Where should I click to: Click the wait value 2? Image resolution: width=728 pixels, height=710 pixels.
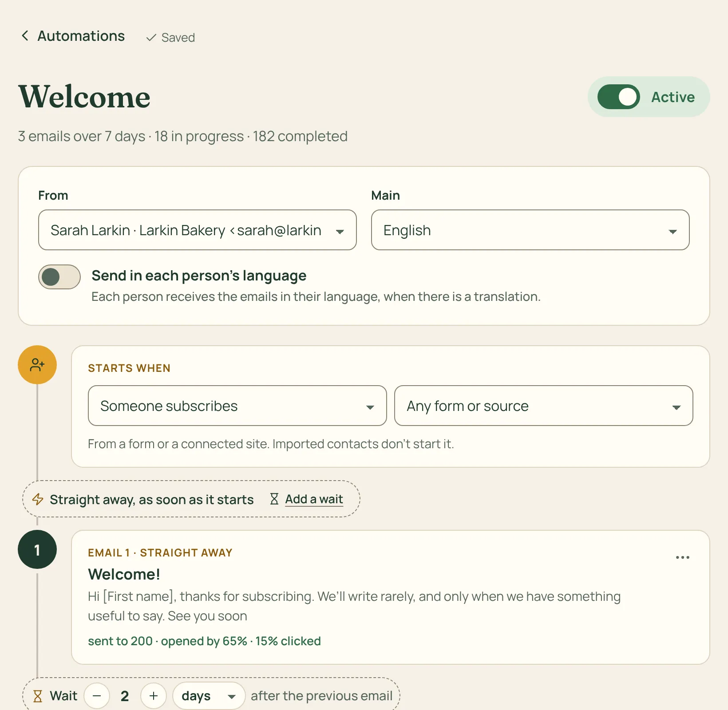[125, 696]
